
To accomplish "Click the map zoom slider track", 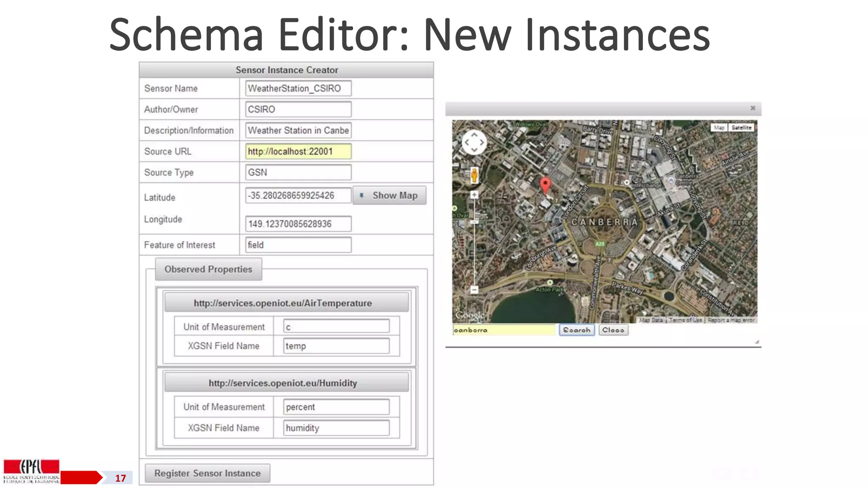I will (474, 242).
